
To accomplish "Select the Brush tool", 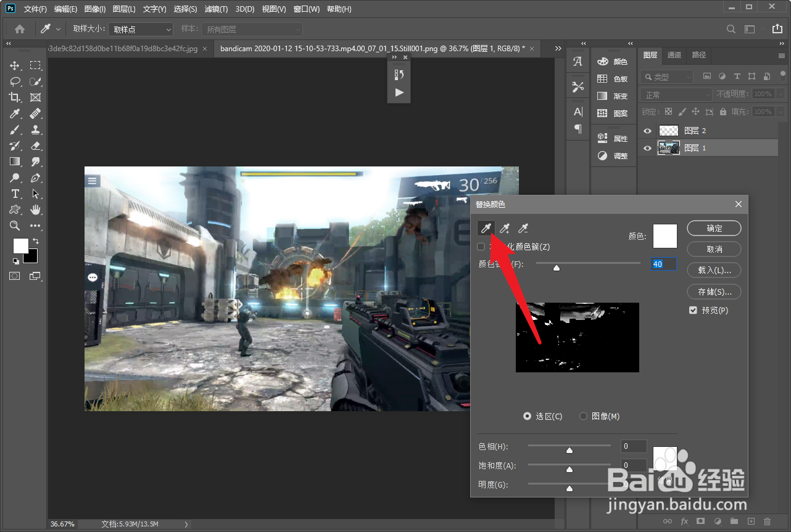I will [15, 129].
